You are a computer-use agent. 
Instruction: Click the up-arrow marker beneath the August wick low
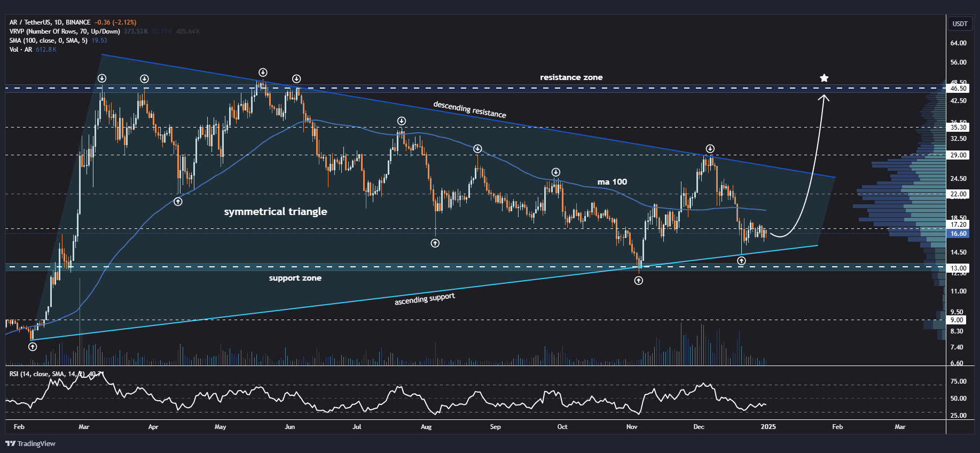click(435, 243)
